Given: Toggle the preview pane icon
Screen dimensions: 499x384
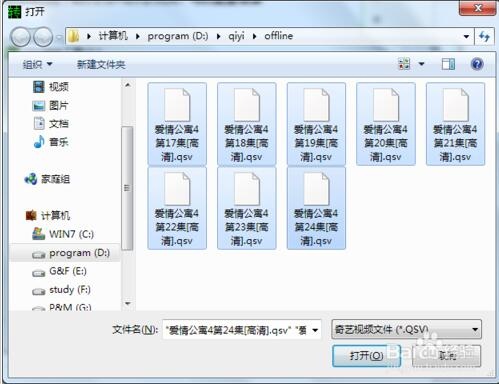Looking at the screenshot, I should tap(448, 64).
